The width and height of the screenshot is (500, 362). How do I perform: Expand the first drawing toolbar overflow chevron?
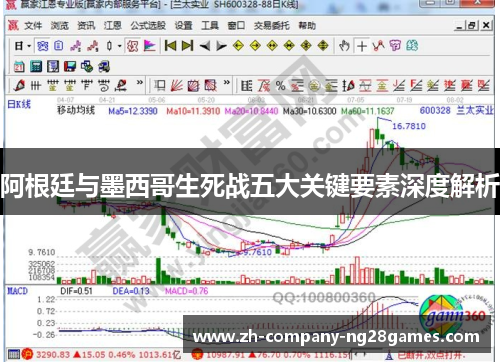click(140, 82)
